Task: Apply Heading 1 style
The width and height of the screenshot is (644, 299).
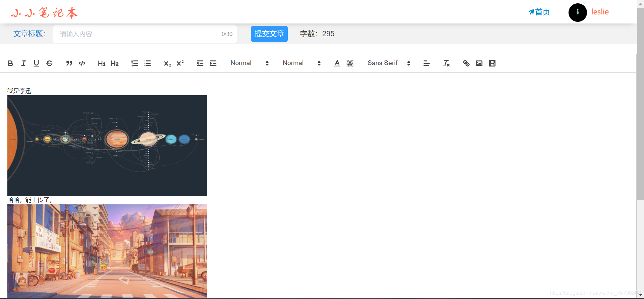Action: click(x=102, y=63)
